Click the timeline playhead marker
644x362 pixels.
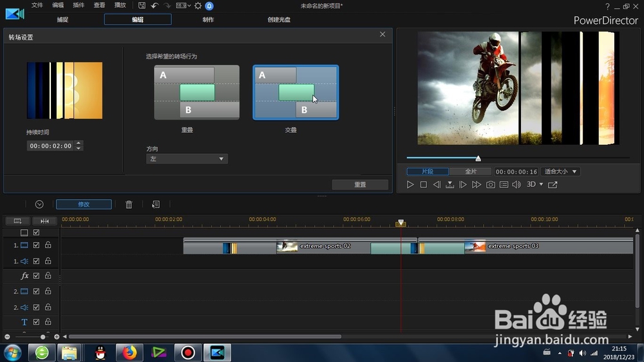[401, 223]
